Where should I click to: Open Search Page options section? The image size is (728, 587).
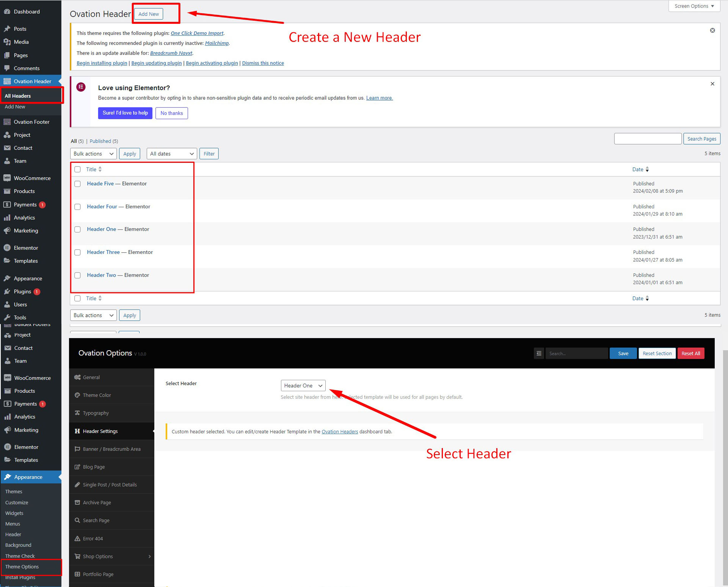click(111, 520)
